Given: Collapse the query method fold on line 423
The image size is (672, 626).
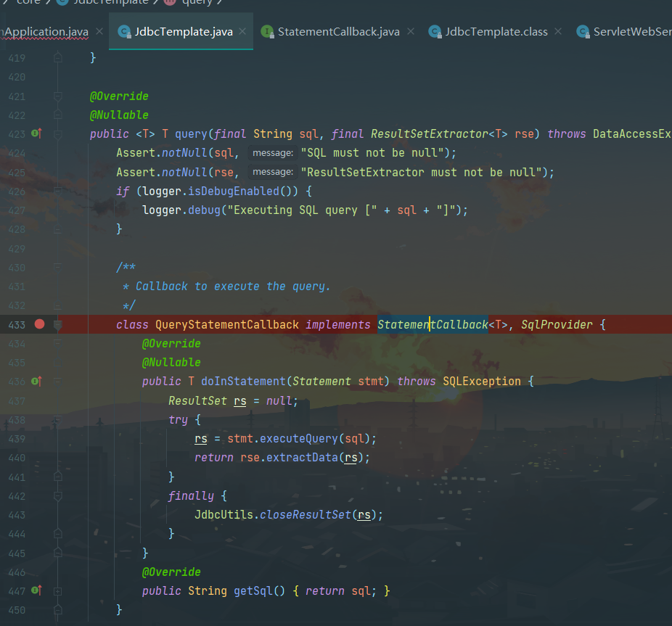Looking at the screenshot, I should (x=58, y=134).
